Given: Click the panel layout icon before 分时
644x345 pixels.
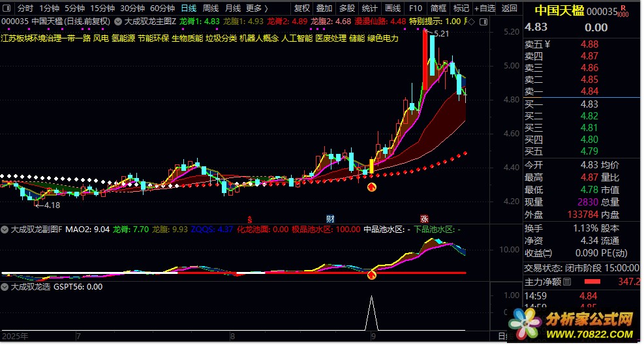Looking at the screenshot, I should 7,8.
